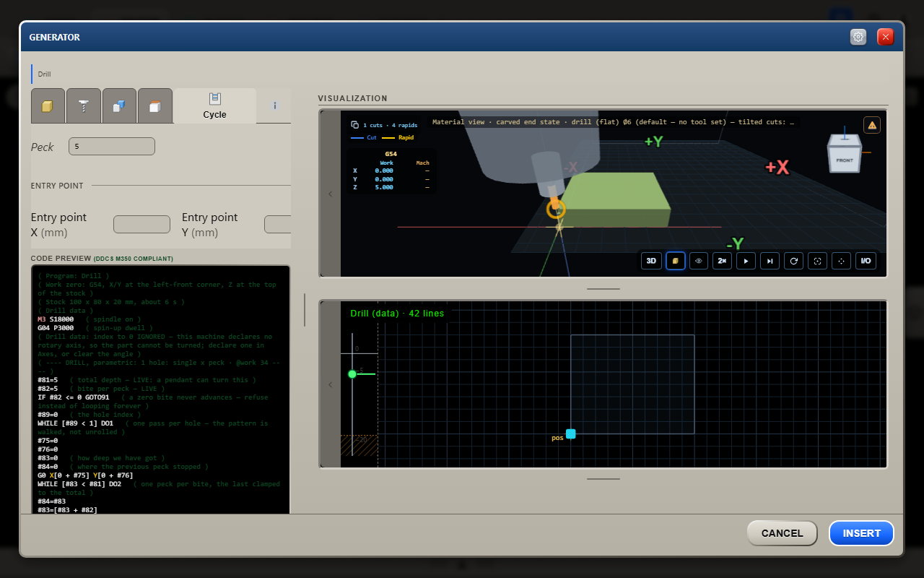
Task: Toggle the 3D view button
Action: click(651, 261)
